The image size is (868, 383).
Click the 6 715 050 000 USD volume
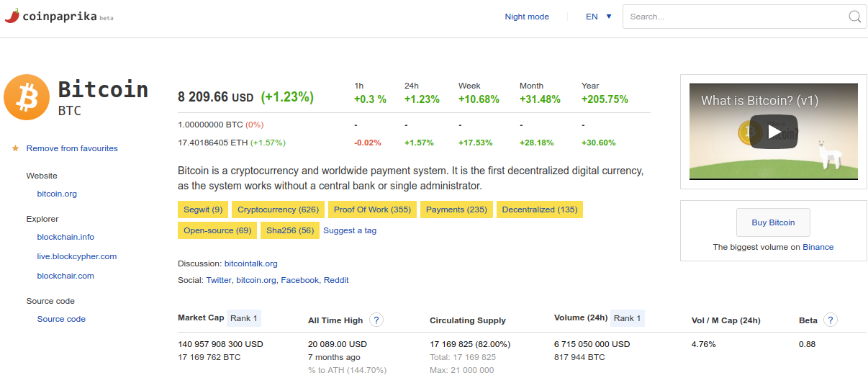point(592,344)
